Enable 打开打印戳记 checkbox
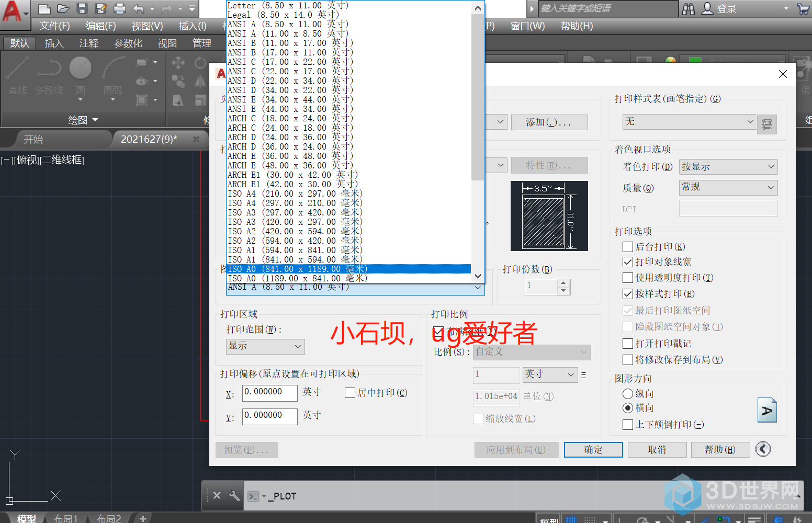This screenshot has height=523, width=812. click(628, 343)
